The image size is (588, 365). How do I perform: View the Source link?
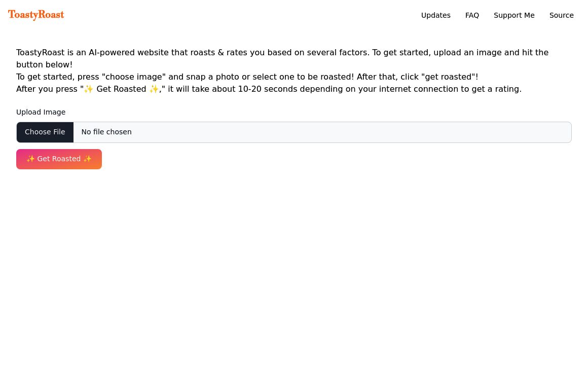[561, 15]
